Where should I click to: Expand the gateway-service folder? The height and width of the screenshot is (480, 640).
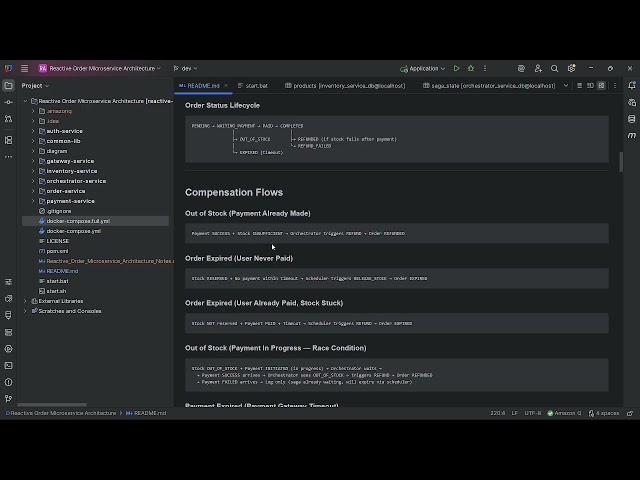coord(33,161)
